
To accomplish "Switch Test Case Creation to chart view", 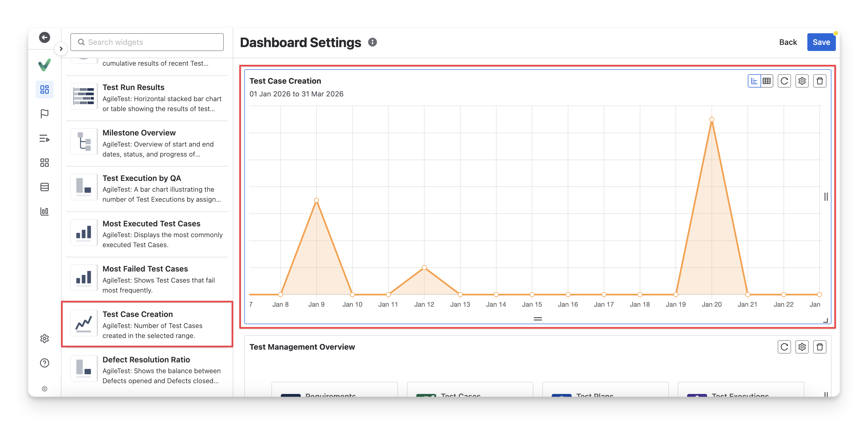I will click(x=754, y=81).
